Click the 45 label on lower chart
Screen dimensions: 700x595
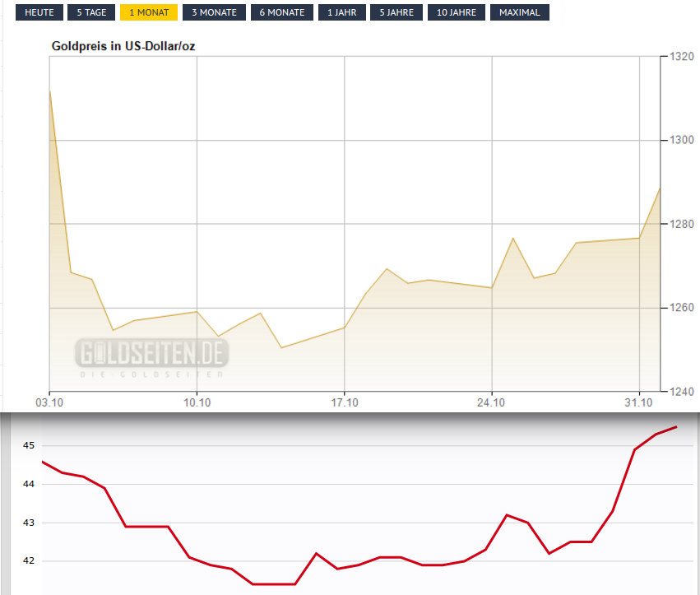29,445
